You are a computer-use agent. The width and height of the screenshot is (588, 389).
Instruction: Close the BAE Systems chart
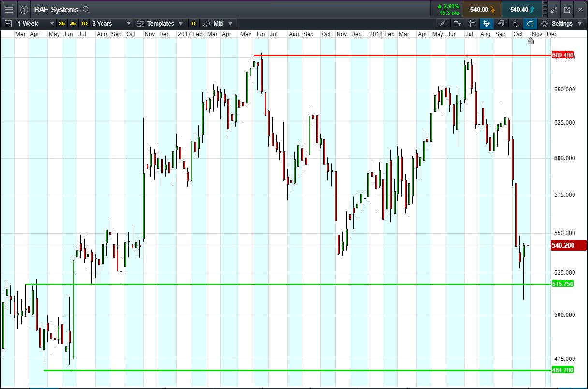579,9
